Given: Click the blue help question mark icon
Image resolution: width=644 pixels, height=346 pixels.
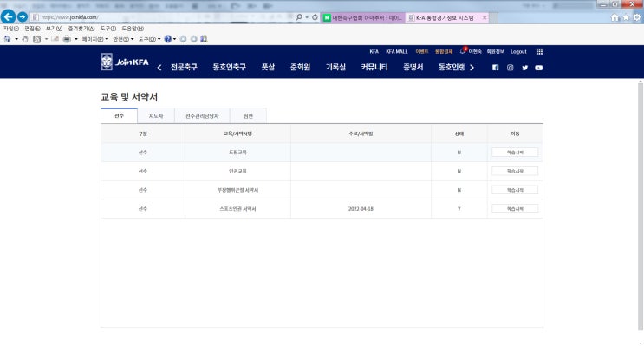Looking at the screenshot, I should [167, 39].
